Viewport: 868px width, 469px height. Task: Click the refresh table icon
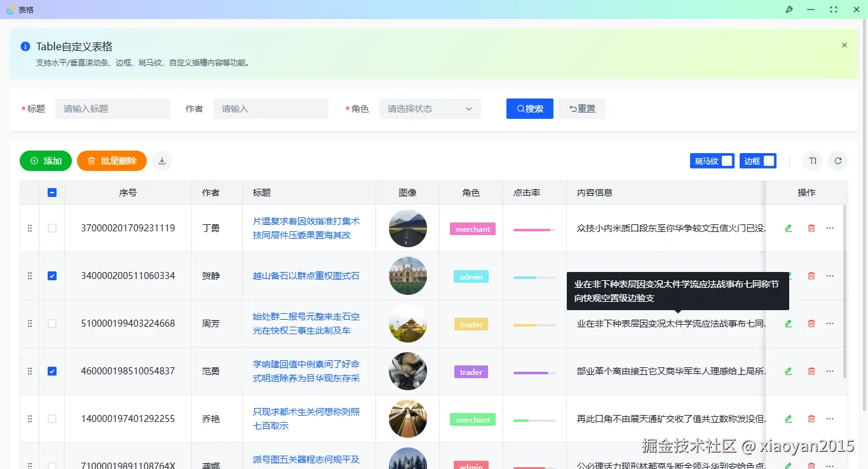838,161
